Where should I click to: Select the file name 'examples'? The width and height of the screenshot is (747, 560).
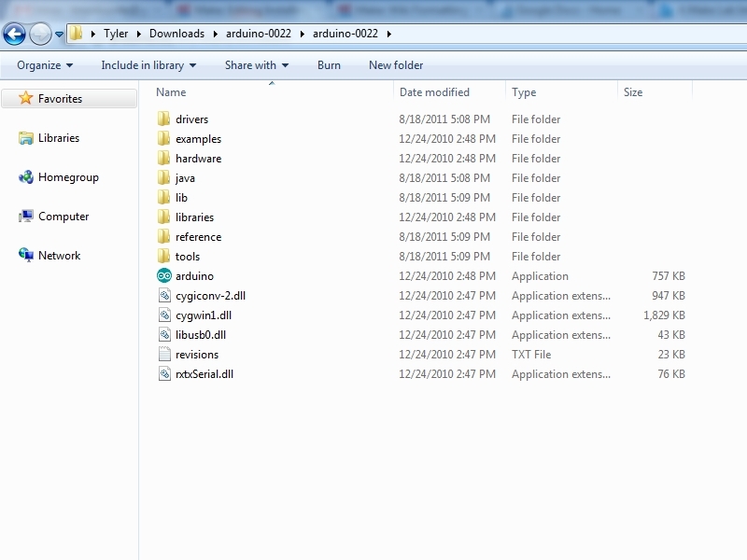(198, 139)
